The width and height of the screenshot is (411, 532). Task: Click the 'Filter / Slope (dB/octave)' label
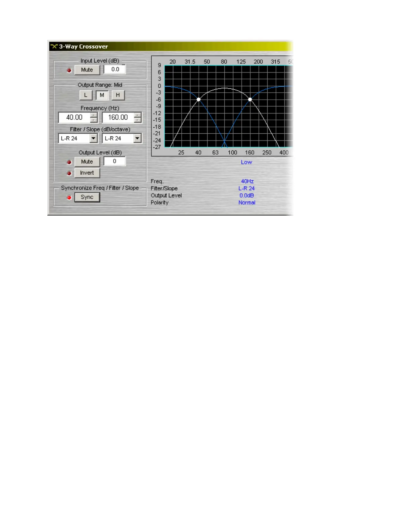tap(100, 129)
